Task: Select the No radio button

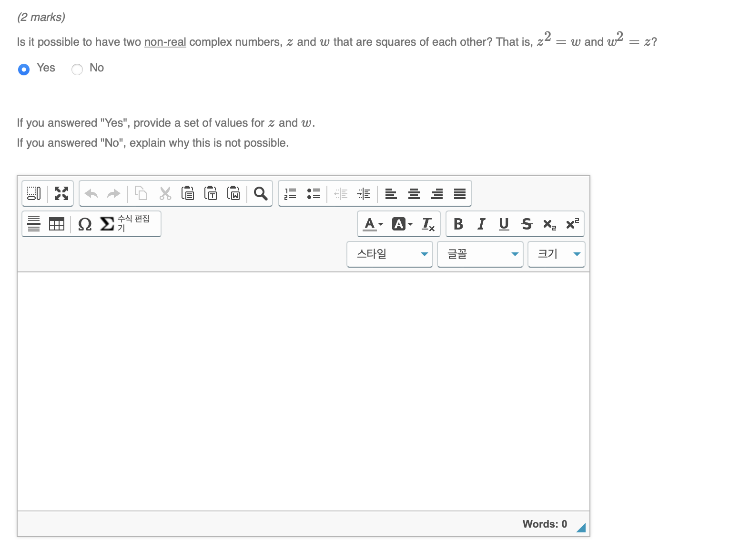Action: click(77, 70)
